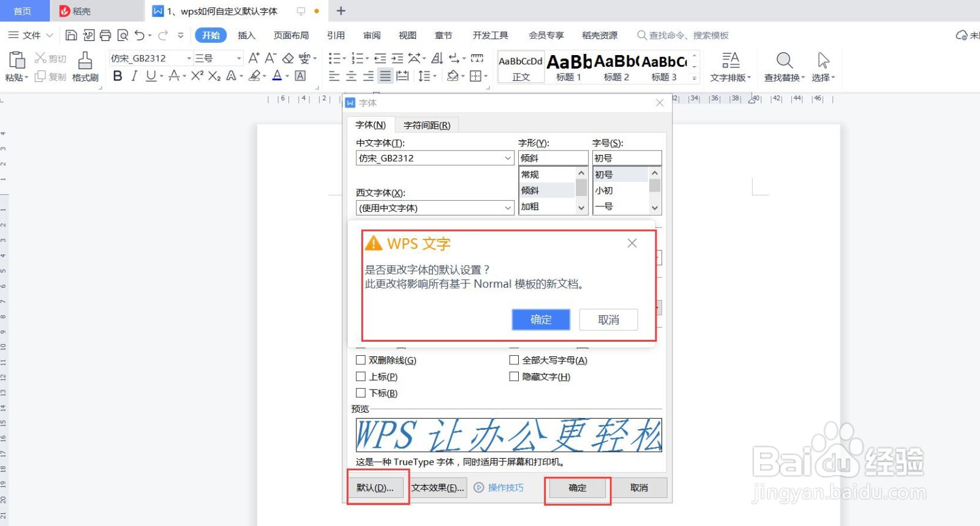Image resolution: width=980 pixels, height=526 pixels.
Task: Open the File (文件) menu dropdown
Action: pyautogui.click(x=31, y=36)
